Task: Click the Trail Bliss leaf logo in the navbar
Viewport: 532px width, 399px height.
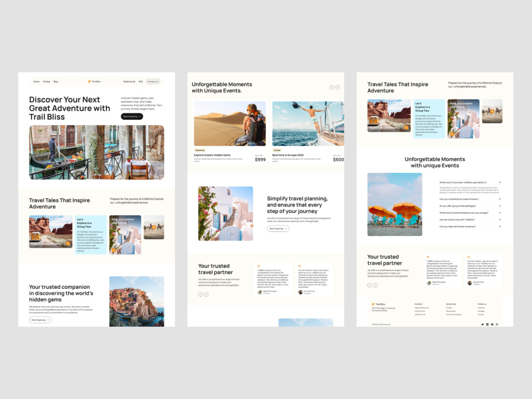Action: point(94,81)
